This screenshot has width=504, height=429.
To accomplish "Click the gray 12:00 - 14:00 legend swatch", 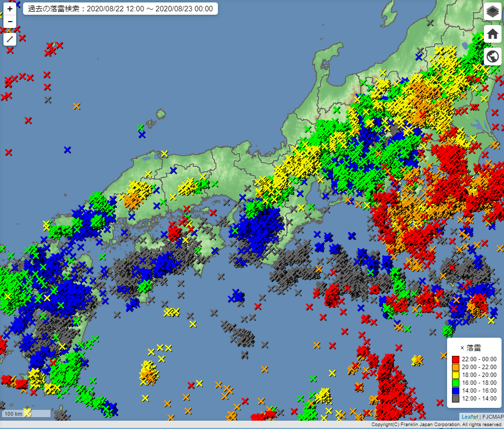I will pos(455,400).
